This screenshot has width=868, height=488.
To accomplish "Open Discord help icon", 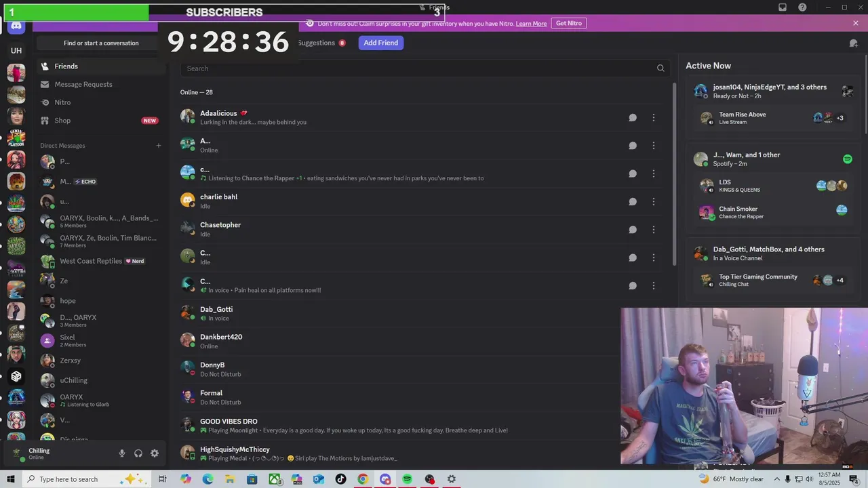I will [x=803, y=7].
